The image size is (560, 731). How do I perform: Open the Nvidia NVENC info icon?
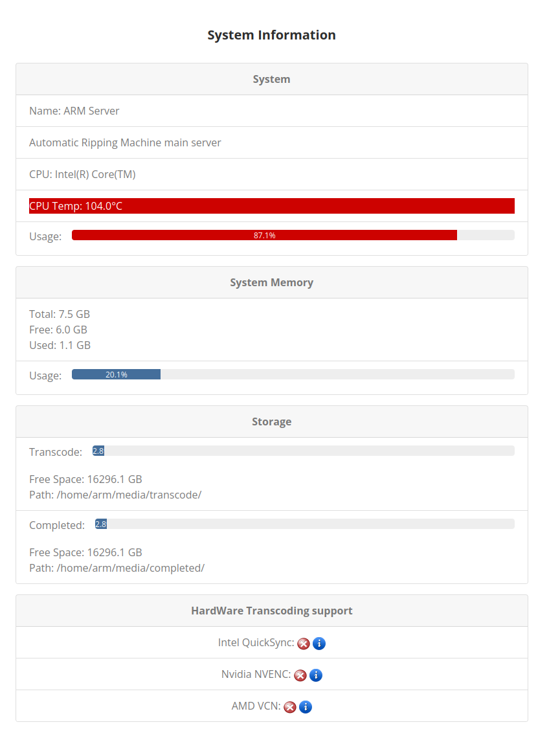point(315,675)
